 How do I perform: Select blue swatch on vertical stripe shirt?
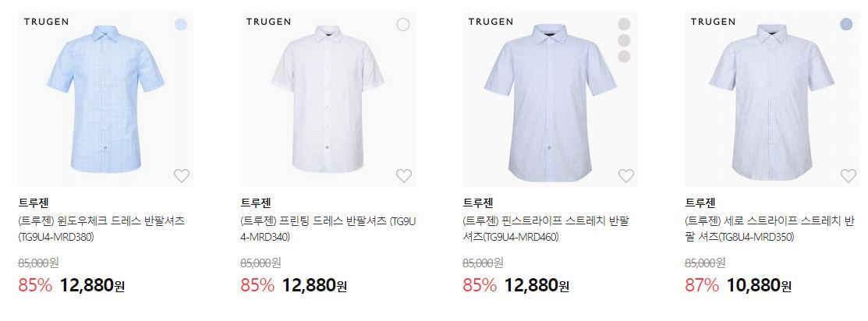click(846, 24)
